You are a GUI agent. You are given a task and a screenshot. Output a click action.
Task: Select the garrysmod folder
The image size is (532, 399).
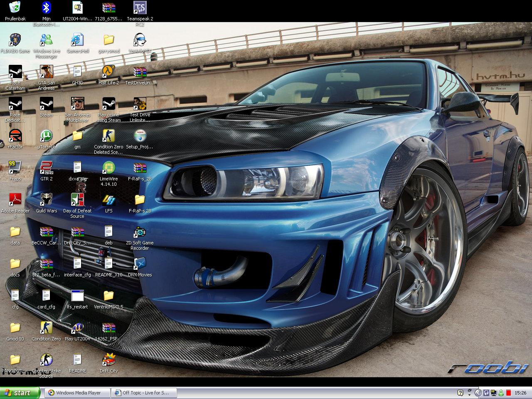coord(109,43)
